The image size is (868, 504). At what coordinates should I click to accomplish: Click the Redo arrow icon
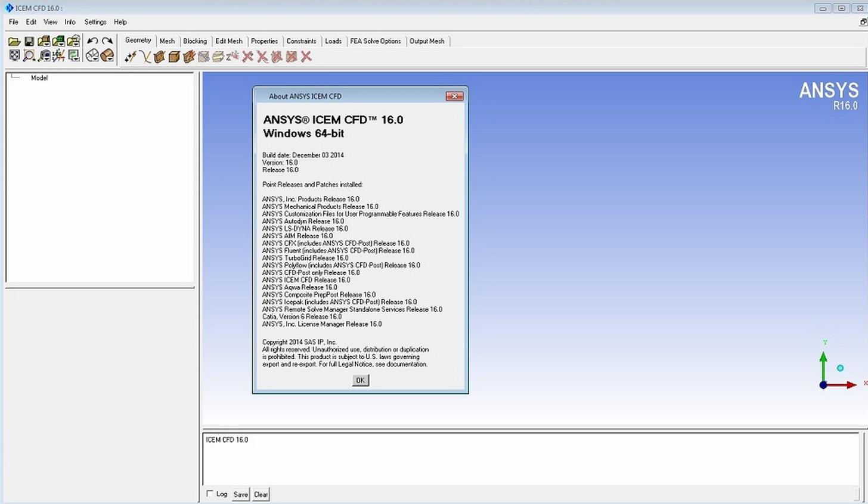click(x=107, y=41)
